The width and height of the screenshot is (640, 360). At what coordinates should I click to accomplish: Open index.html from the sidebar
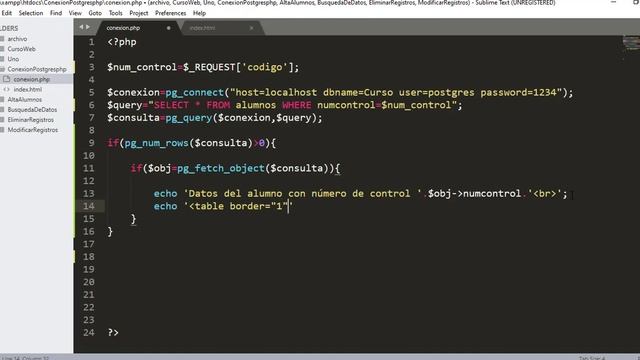(x=28, y=89)
